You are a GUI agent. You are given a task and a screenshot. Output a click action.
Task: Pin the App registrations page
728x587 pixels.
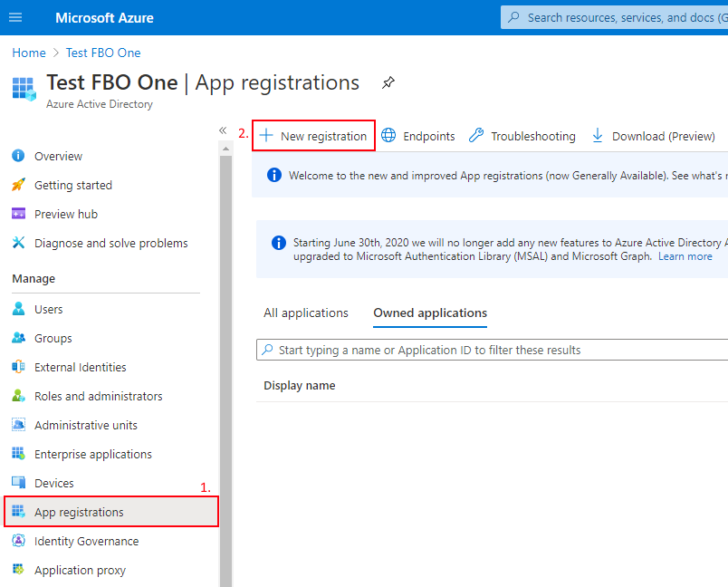point(388,82)
